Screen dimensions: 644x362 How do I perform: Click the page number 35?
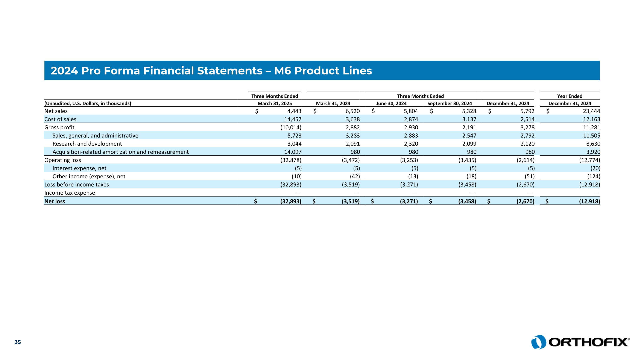coord(18,342)
